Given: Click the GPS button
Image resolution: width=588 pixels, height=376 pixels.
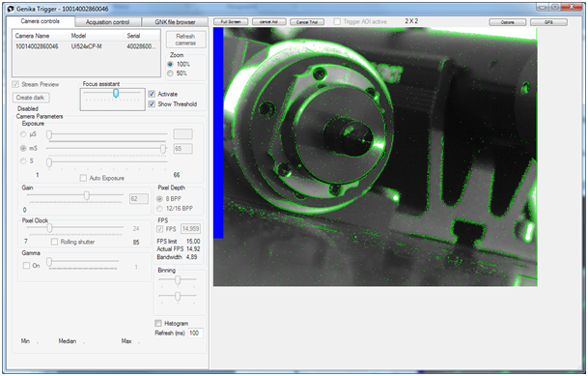Looking at the screenshot, I should [548, 22].
